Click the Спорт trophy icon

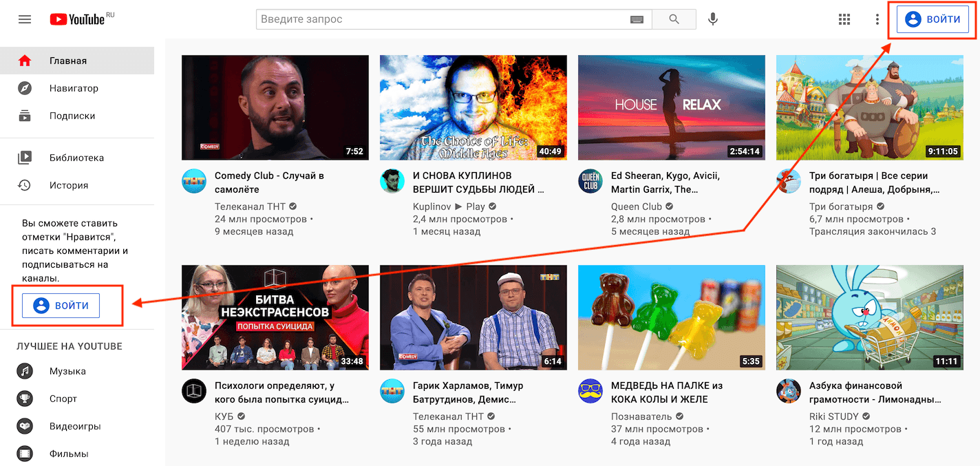(25, 399)
